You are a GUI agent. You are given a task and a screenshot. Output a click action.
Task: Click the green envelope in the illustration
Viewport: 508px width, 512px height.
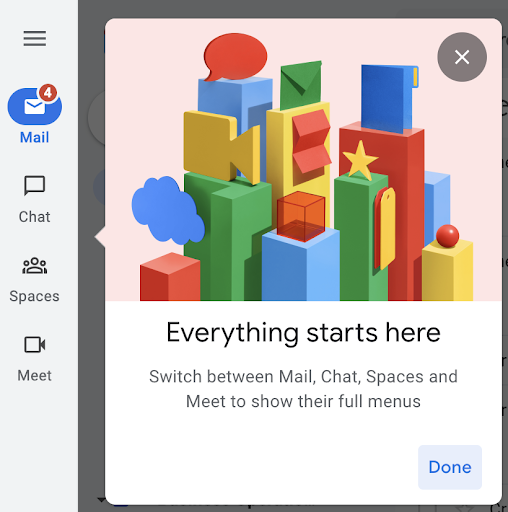(301, 85)
